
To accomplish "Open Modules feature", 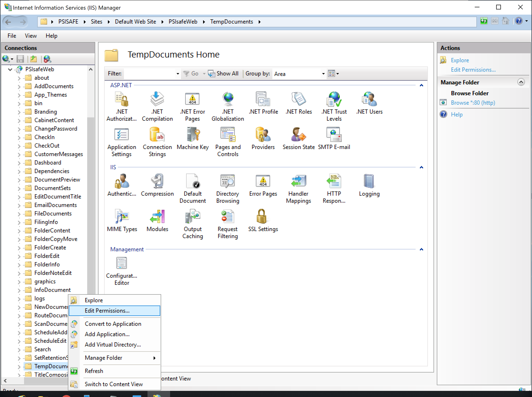I will coord(157,220).
